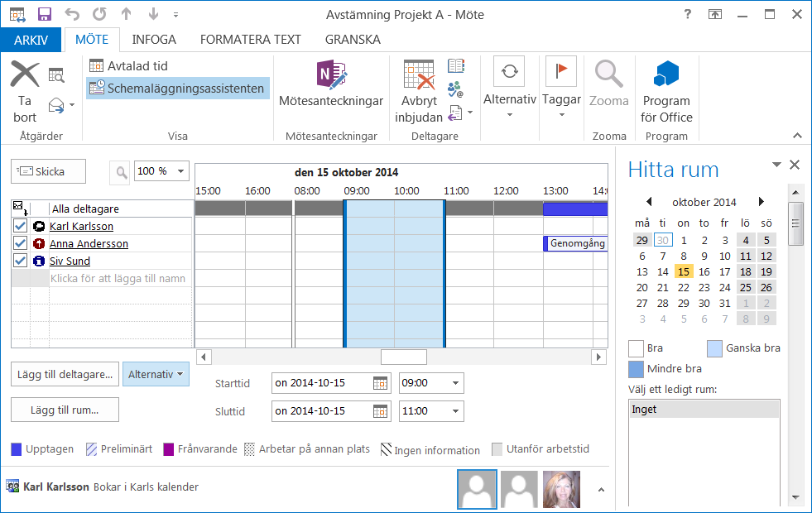Uncheck Anna Andersson's checkbox
The width and height of the screenshot is (812, 513).
pyautogui.click(x=20, y=243)
